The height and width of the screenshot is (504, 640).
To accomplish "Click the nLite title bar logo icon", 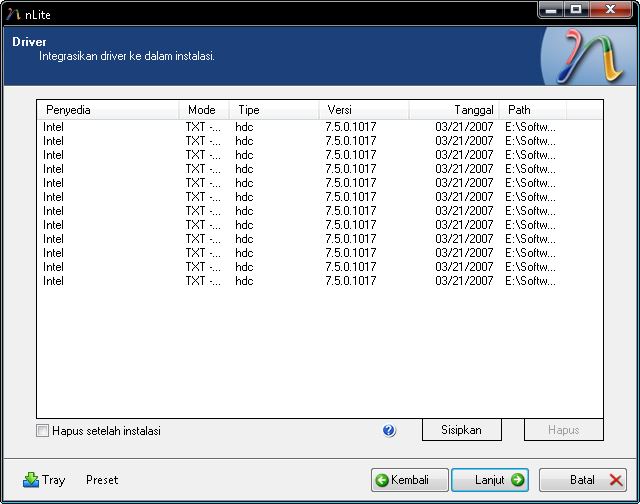I will 13,15.
